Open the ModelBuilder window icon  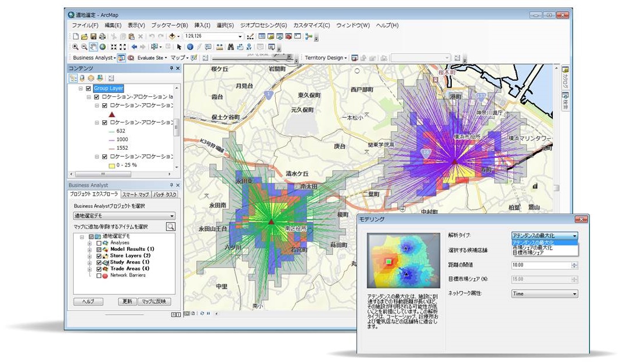pos(309,36)
